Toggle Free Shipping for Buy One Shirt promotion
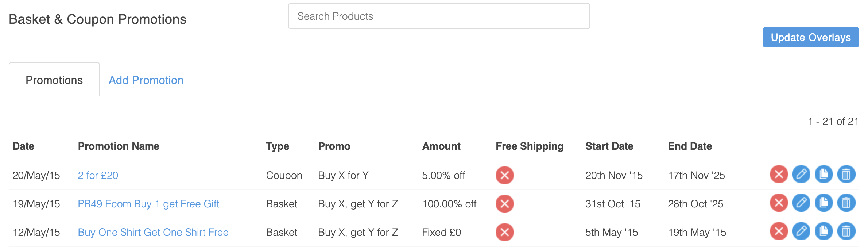The width and height of the screenshot is (868, 249). tap(505, 232)
